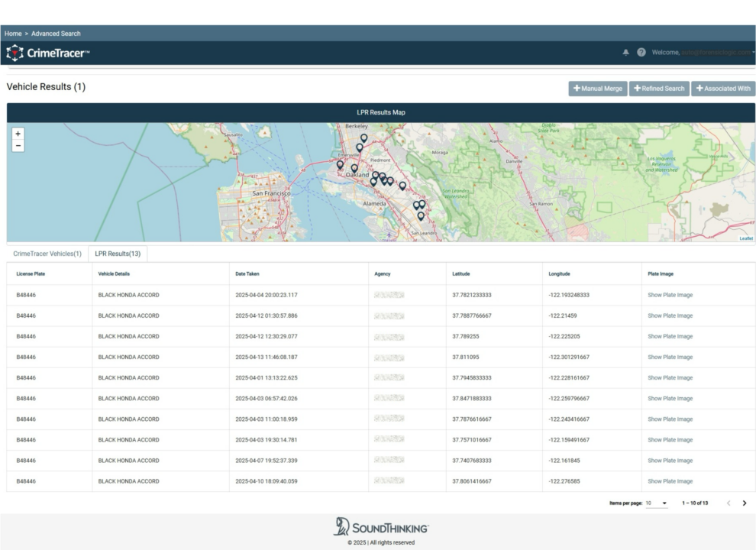Zoom in on the LPR map
The width and height of the screenshot is (756, 550).
click(18, 134)
